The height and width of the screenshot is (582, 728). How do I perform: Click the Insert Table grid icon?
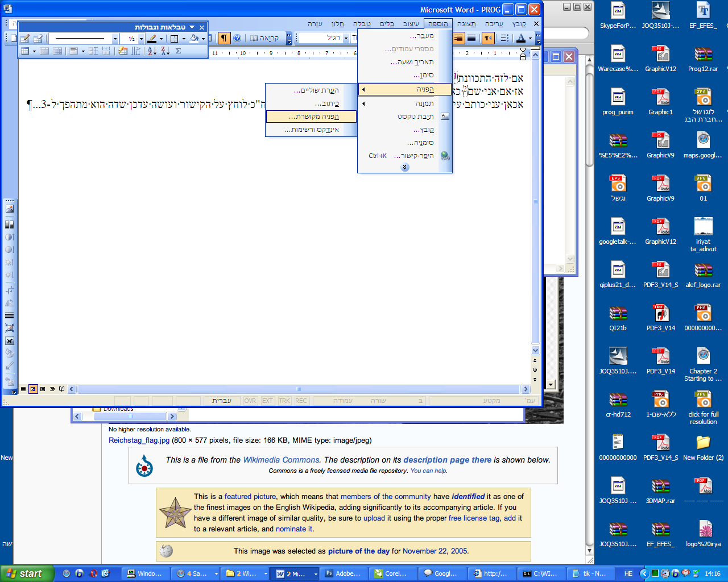pyautogui.click(x=25, y=51)
